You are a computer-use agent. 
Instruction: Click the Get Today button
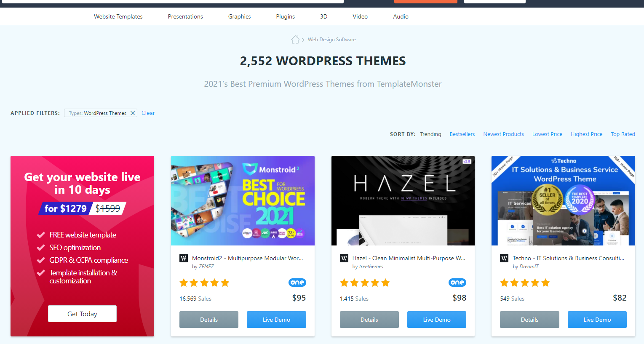pos(82,314)
